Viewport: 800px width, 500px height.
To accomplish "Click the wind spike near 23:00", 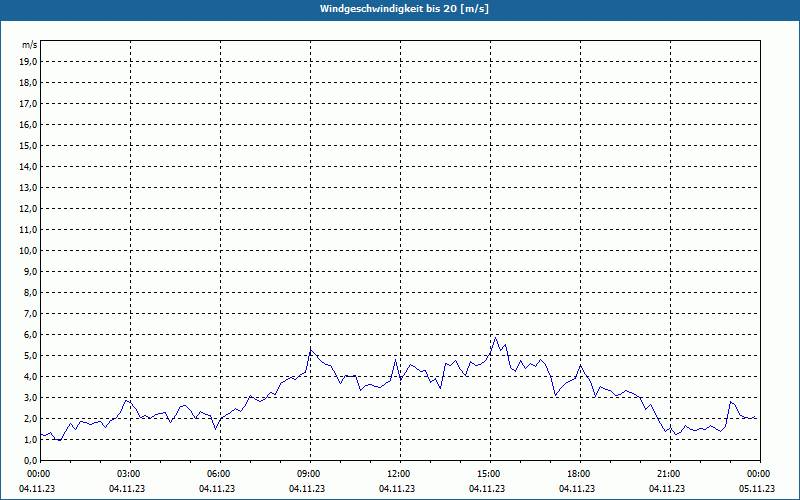I will click(731, 401).
